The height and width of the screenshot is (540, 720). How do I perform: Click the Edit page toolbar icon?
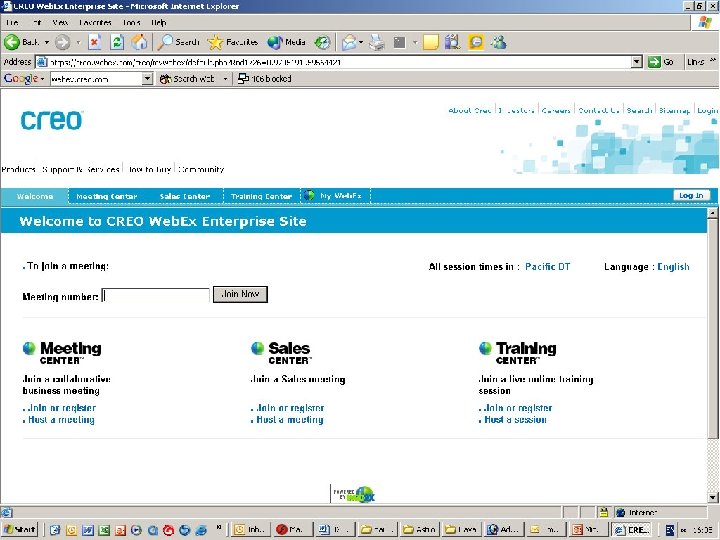(400, 43)
